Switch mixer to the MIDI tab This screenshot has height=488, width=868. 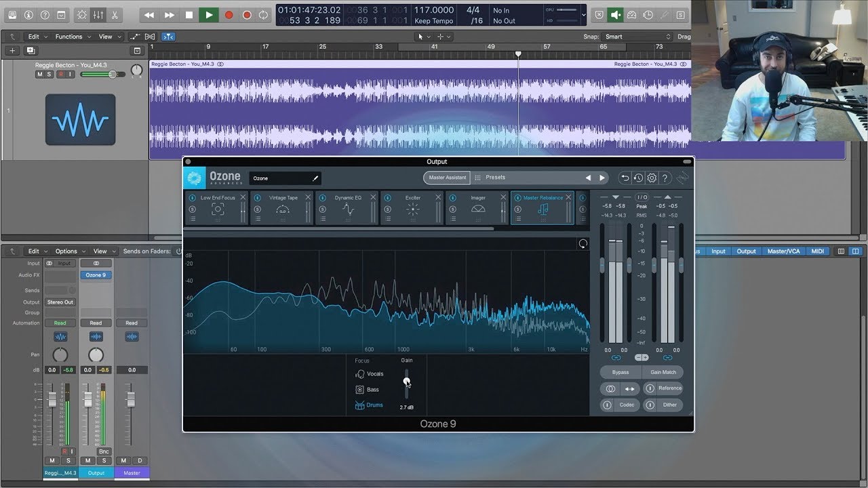[818, 251]
